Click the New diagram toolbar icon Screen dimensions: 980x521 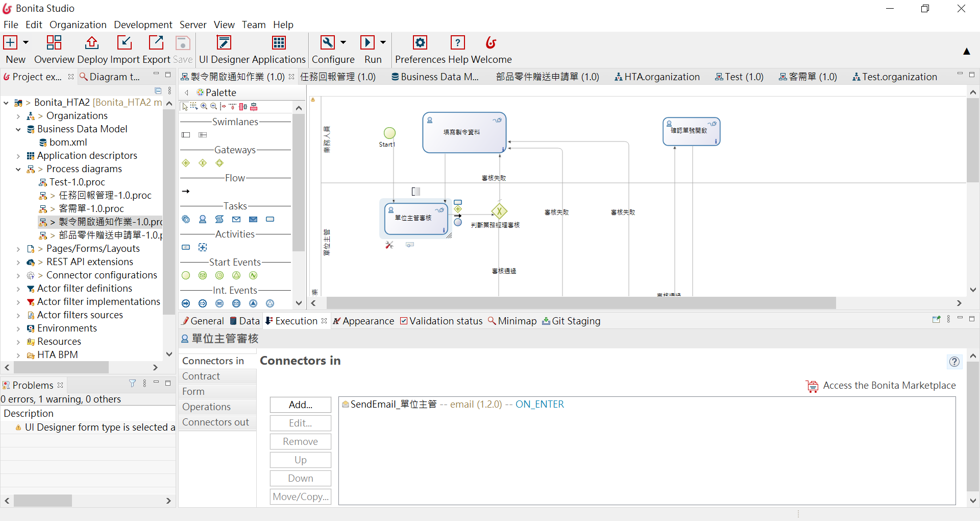(x=10, y=42)
